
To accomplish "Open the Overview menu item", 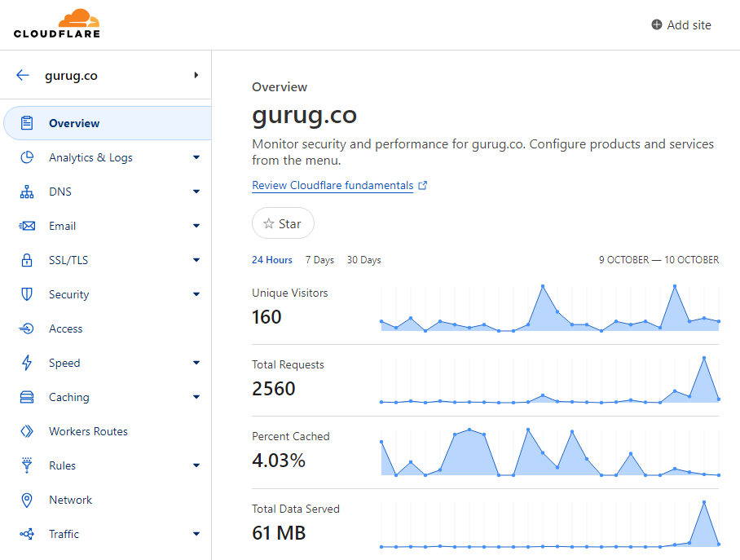I will pos(108,123).
